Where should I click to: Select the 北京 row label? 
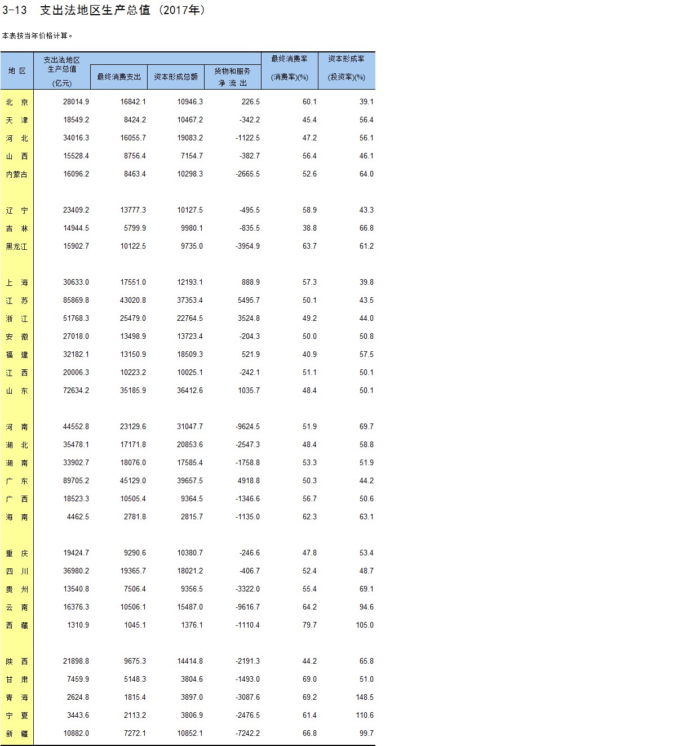point(17,102)
